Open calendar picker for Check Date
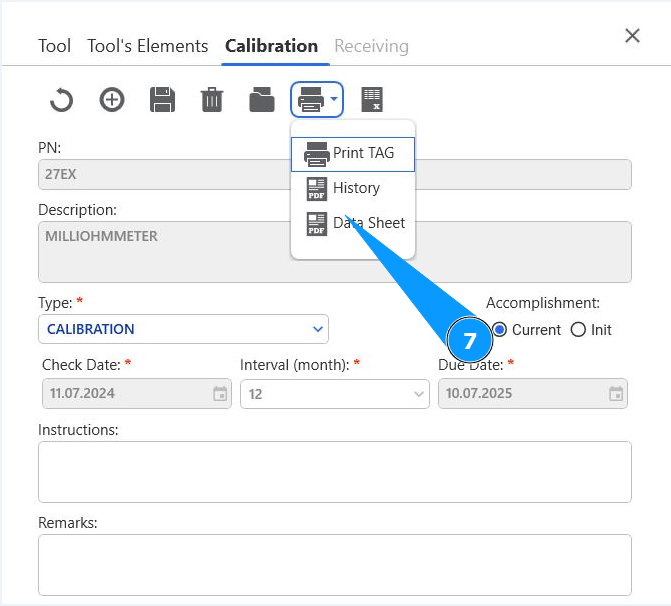Viewport: 671px width, 606px height. [x=220, y=394]
